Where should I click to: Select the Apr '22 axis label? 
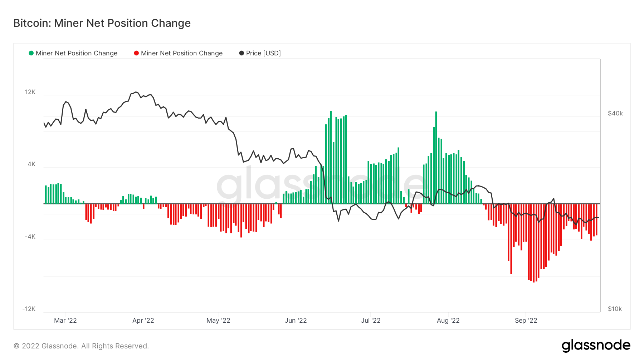(x=143, y=321)
